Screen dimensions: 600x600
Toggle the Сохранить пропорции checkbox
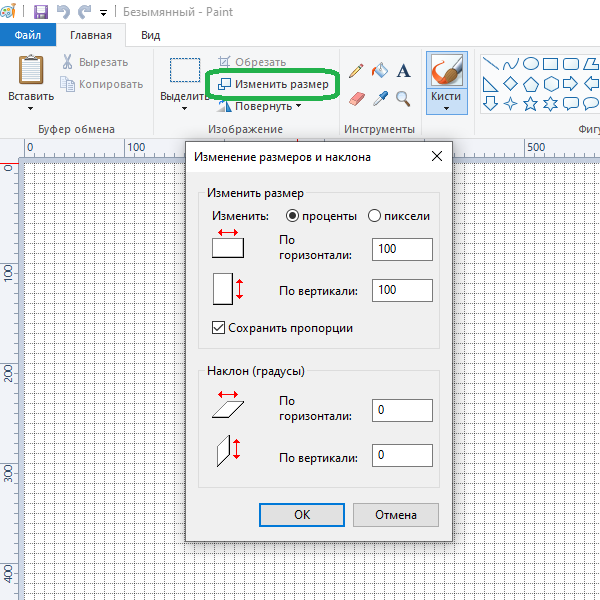click(x=218, y=328)
